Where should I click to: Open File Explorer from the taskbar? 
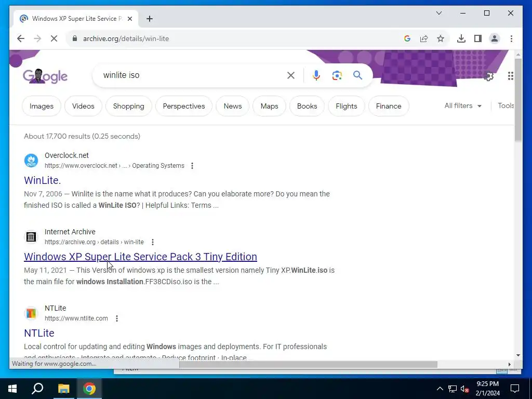click(x=63, y=389)
